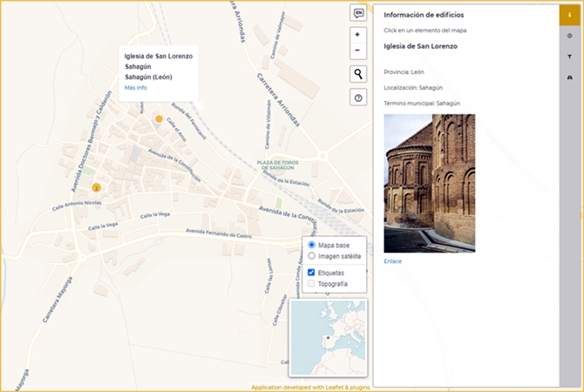Viewport: 584px width, 392px height.
Task: Open the map search magnifier tool
Action: (x=357, y=74)
